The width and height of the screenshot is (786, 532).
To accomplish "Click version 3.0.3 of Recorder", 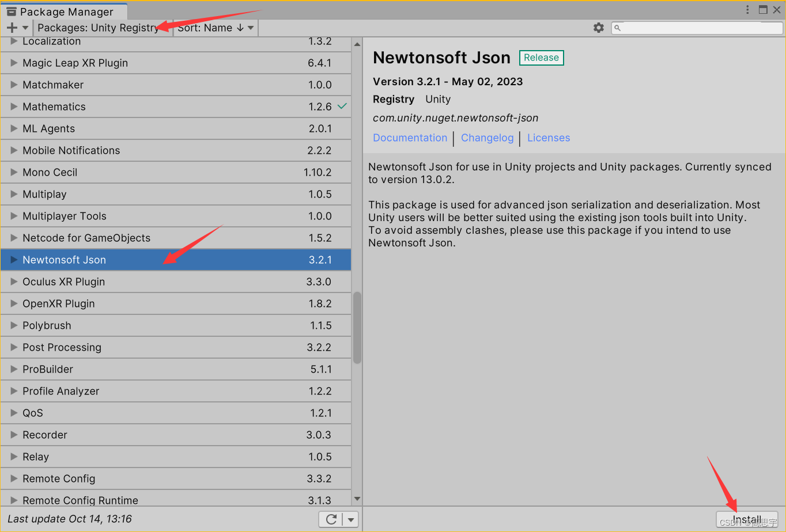I will coord(319,435).
